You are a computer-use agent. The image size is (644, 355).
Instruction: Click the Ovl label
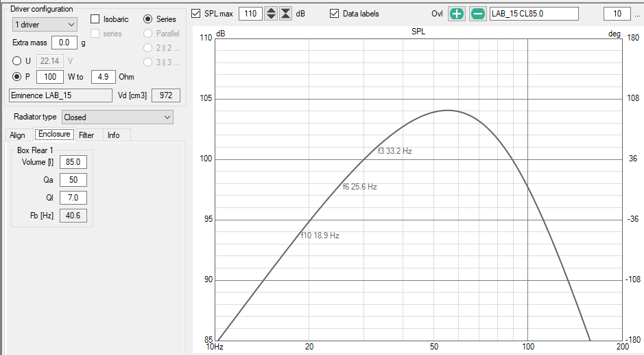click(437, 14)
